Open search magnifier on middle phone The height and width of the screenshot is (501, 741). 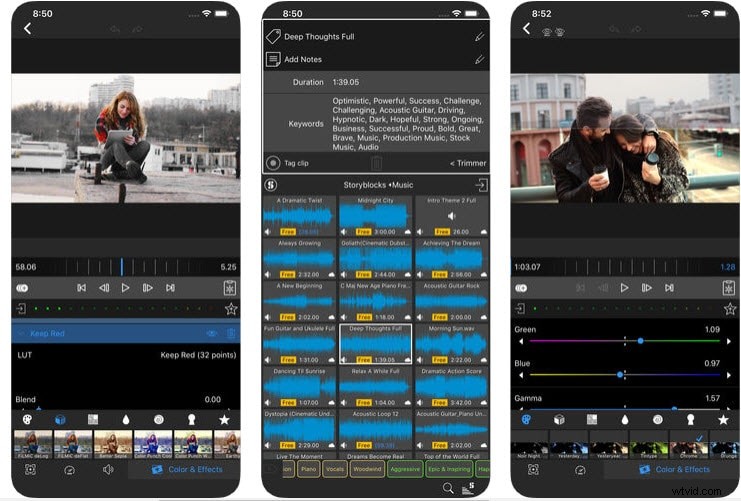[x=448, y=488]
